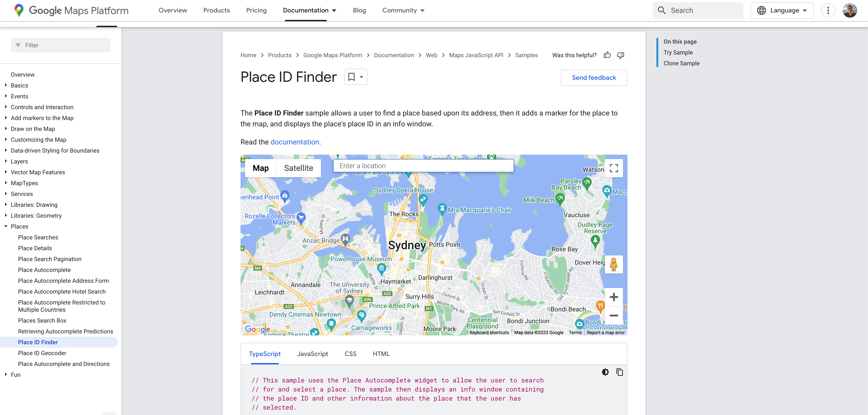
Task: Open the Products nav item
Action: click(x=216, y=10)
